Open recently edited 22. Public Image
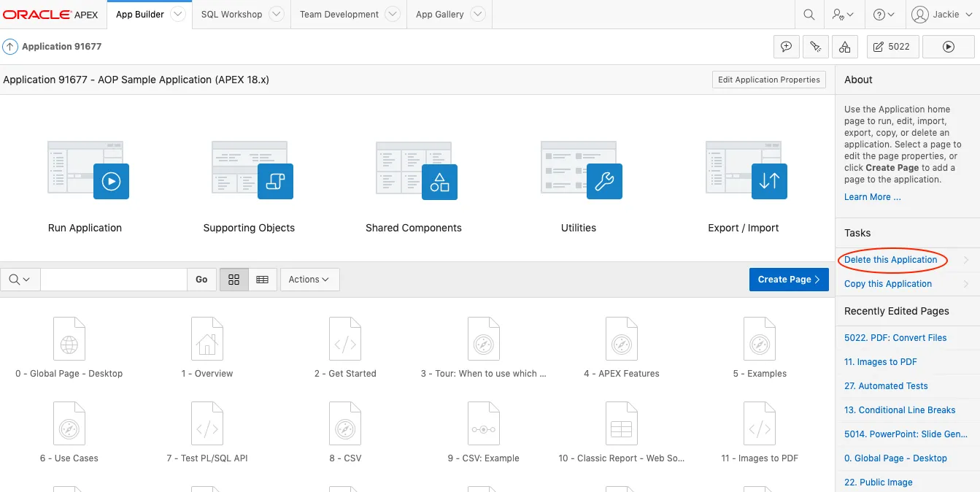The height and width of the screenshot is (492, 980). [x=879, y=483]
